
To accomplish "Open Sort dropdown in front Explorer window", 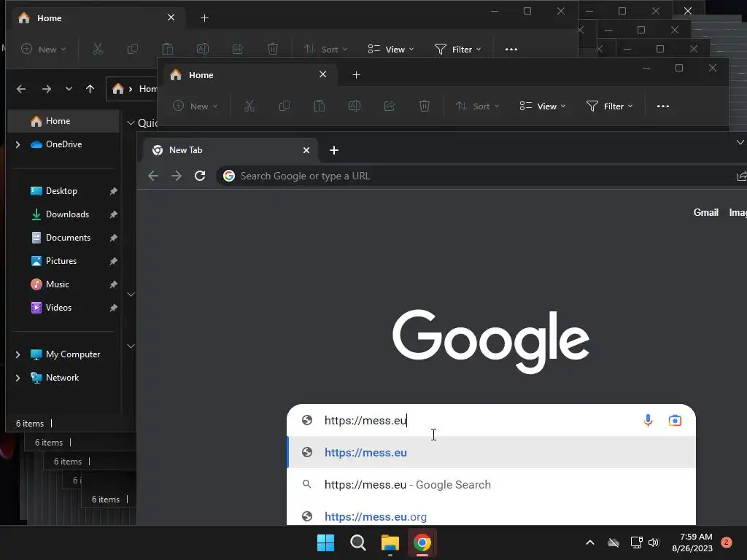I will tap(478, 106).
